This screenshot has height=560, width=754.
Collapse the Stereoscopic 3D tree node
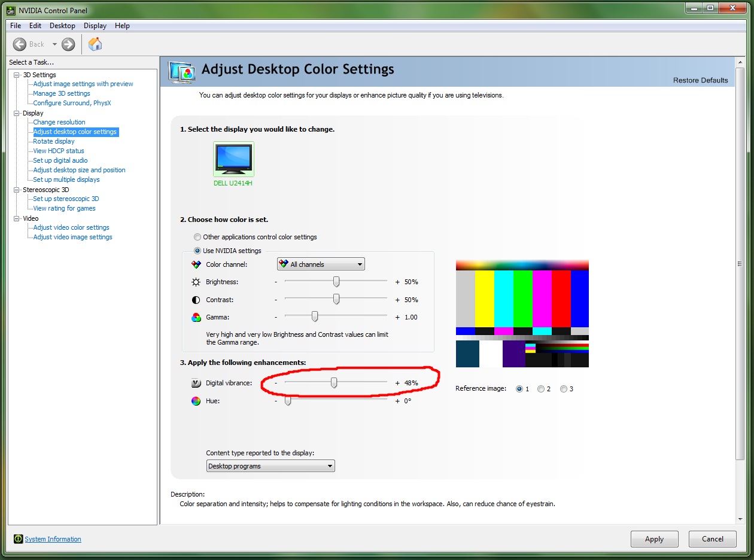click(x=17, y=190)
